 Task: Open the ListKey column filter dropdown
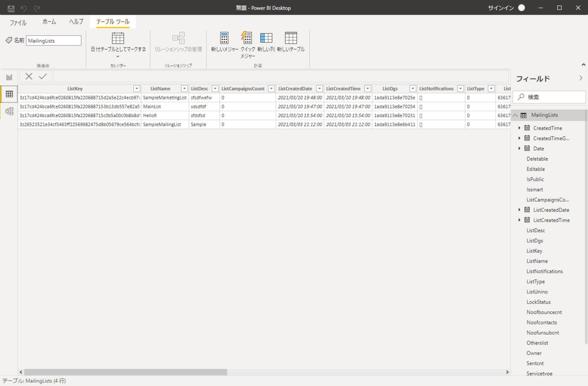click(137, 89)
